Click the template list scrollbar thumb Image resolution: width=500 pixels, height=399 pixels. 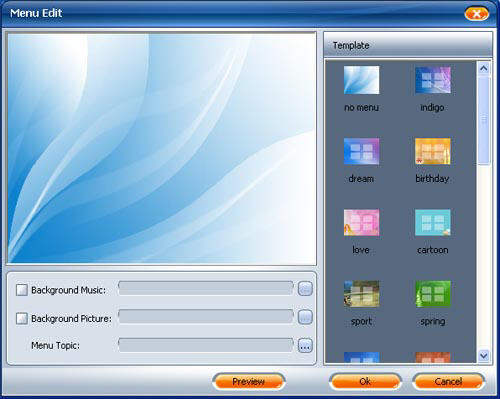484,120
